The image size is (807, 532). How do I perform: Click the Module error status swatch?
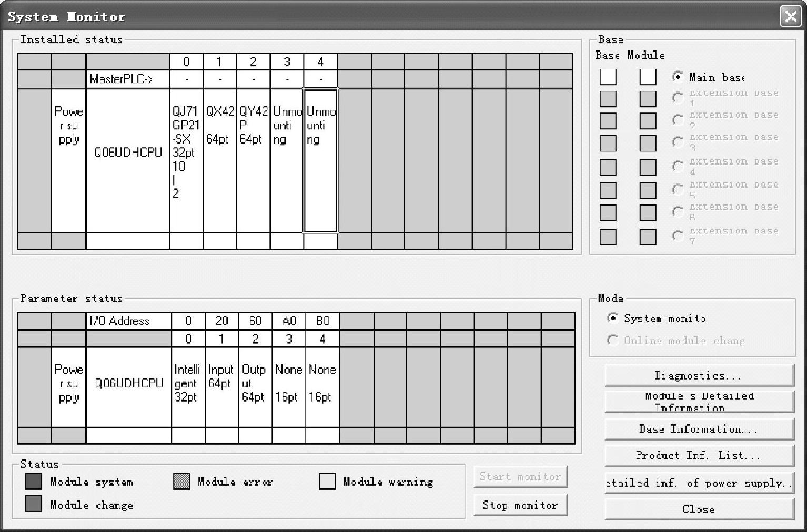[x=181, y=482]
